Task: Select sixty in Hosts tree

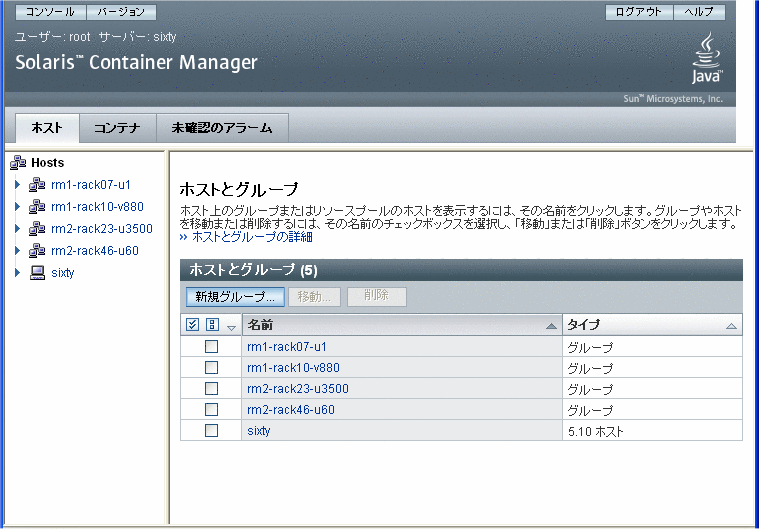Action: point(62,272)
